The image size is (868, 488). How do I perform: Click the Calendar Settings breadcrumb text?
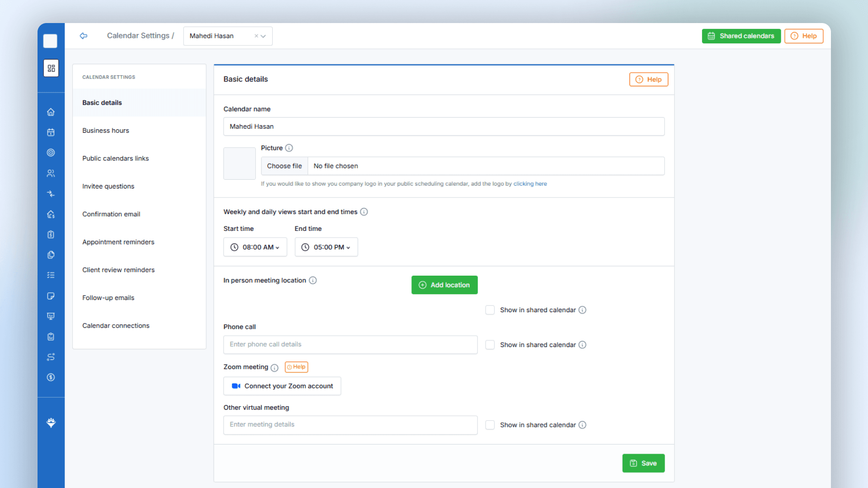138,36
